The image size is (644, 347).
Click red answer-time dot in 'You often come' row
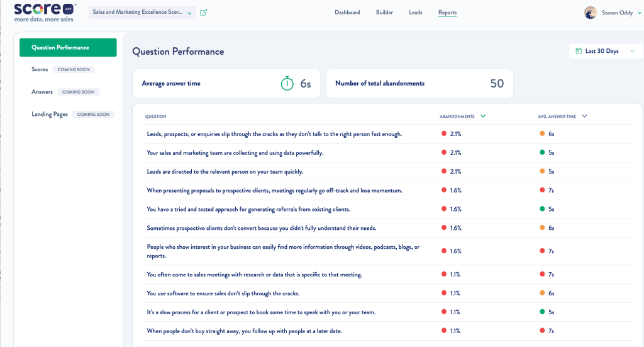[542, 274]
